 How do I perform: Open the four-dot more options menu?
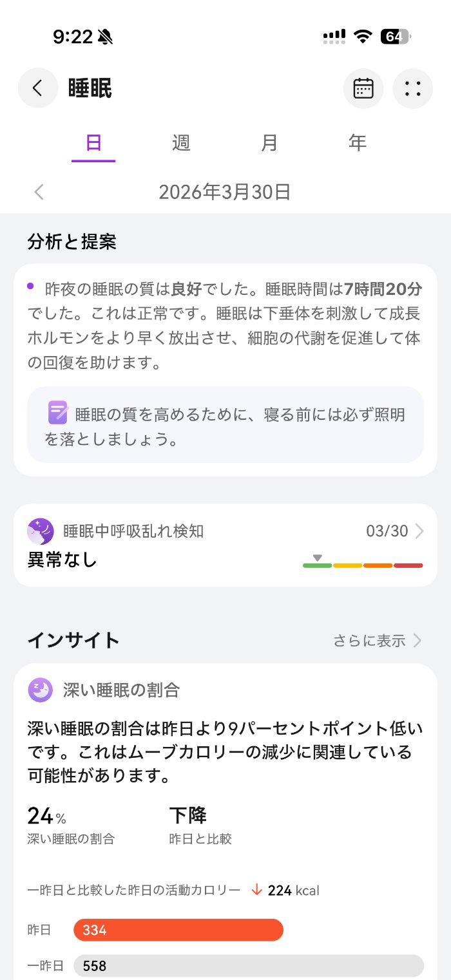(x=412, y=88)
